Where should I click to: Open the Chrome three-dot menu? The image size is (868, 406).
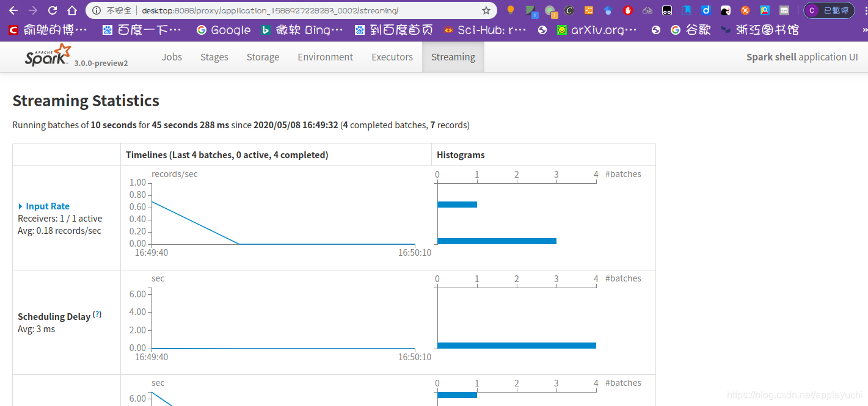864,10
